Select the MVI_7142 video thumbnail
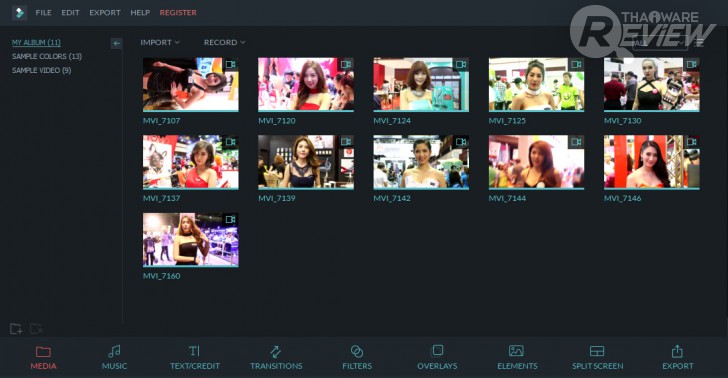 (421, 162)
